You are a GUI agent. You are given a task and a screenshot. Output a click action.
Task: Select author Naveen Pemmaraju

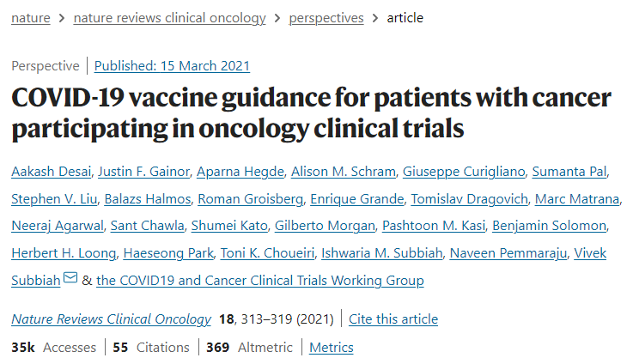(508, 253)
